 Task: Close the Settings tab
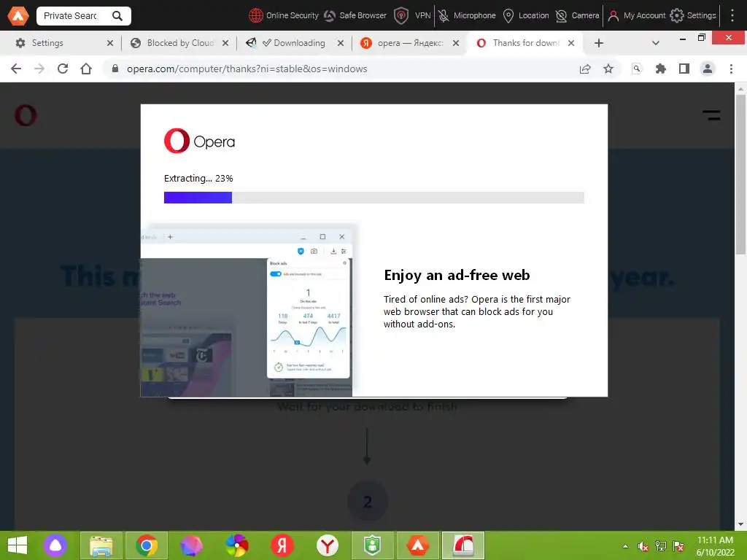[x=110, y=43]
